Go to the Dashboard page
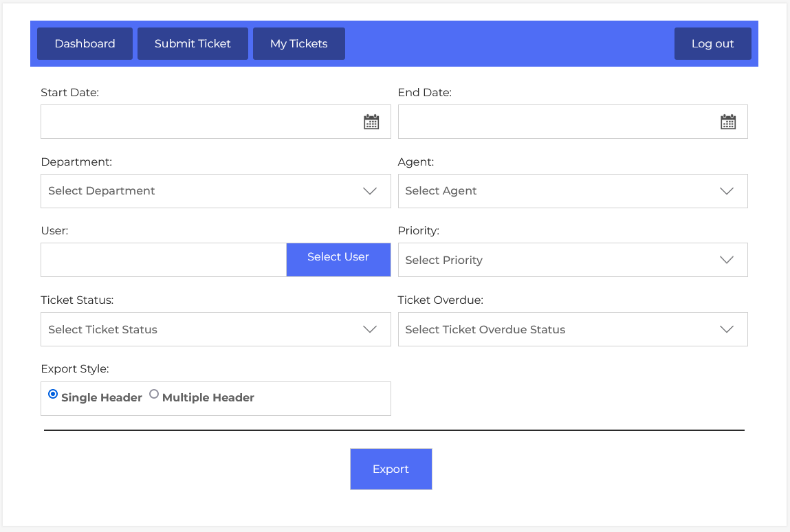The width and height of the screenshot is (790, 532). (x=85, y=44)
